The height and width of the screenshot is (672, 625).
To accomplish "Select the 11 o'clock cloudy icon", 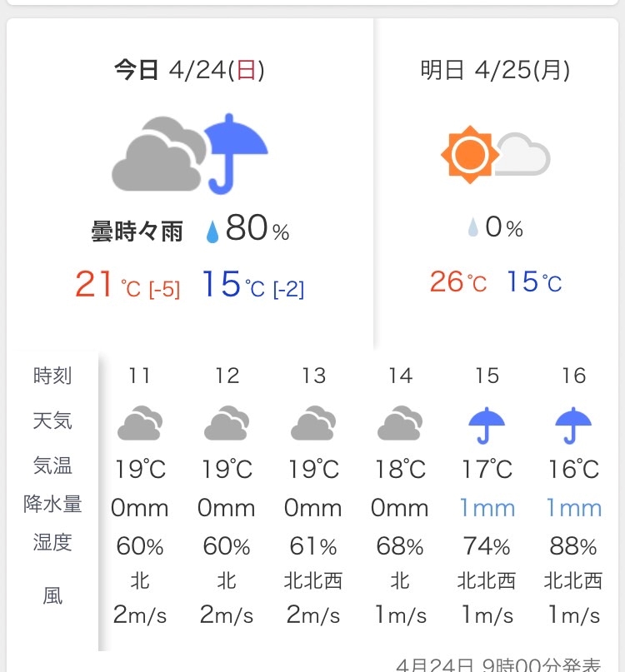I will pyautogui.click(x=140, y=422).
